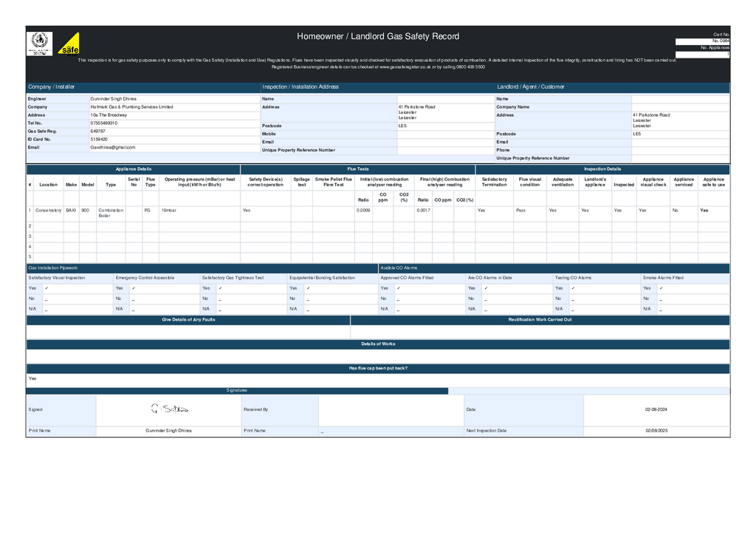Choose N/A for Testing CO Alarms
The image size is (756, 535).
point(574,309)
